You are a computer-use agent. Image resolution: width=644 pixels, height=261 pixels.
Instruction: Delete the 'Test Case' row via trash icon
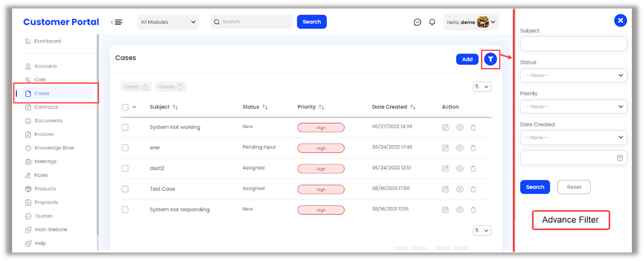point(473,189)
